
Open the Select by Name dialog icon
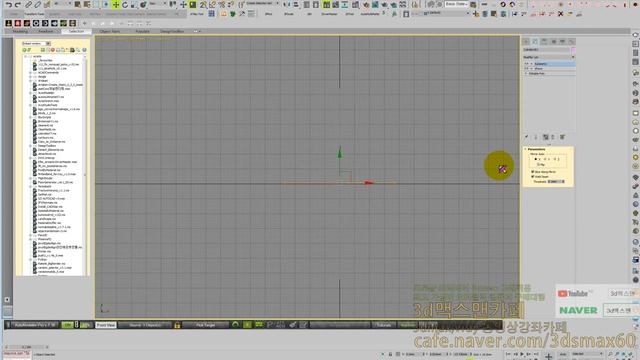(87, 5)
